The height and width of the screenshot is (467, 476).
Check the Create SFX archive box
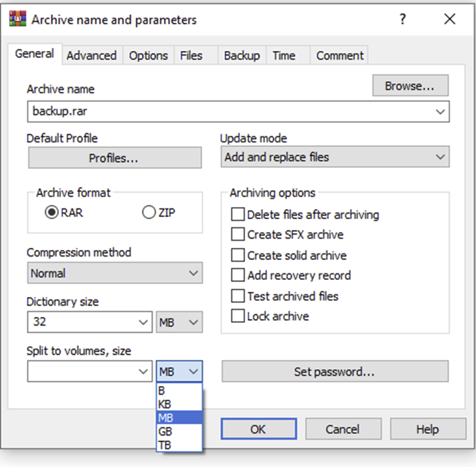point(238,235)
